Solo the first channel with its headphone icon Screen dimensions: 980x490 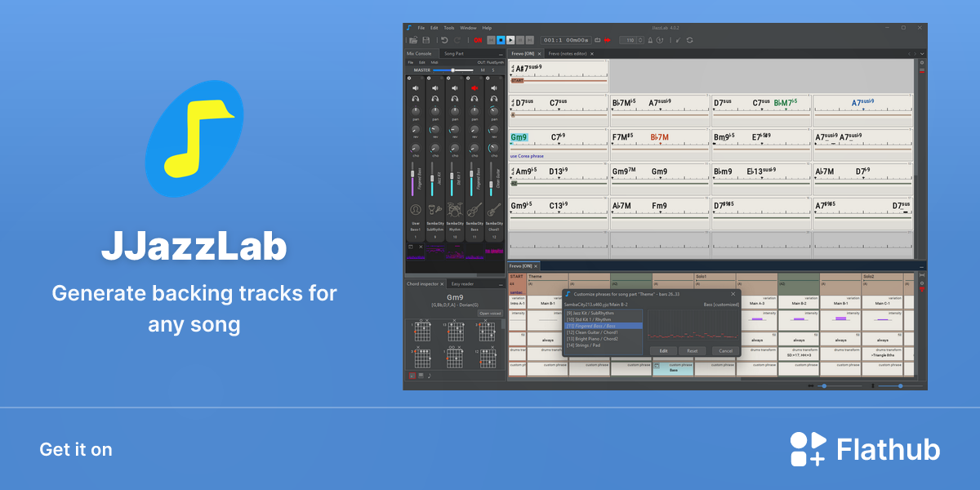pyautogui.click(x=415, y=99)
